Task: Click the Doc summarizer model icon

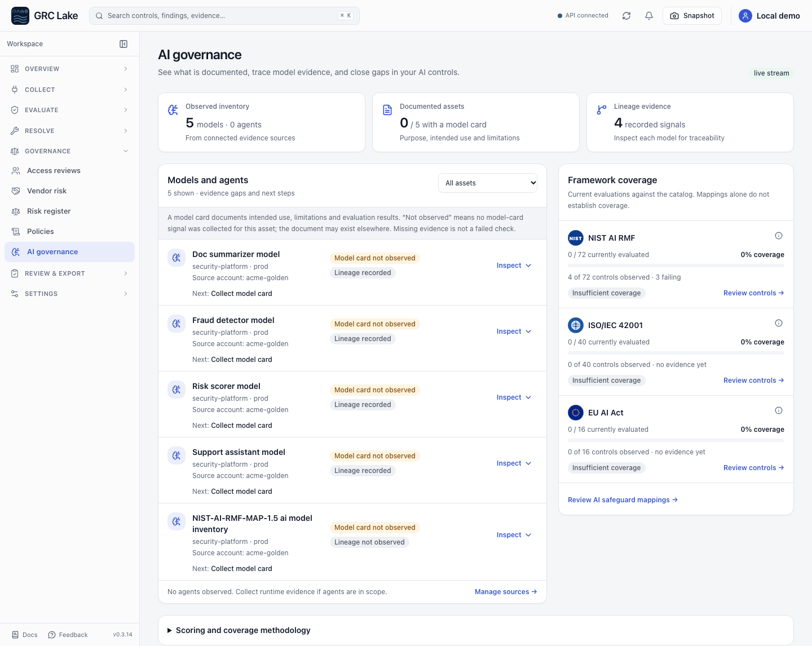Action: [x=176, y=258]
